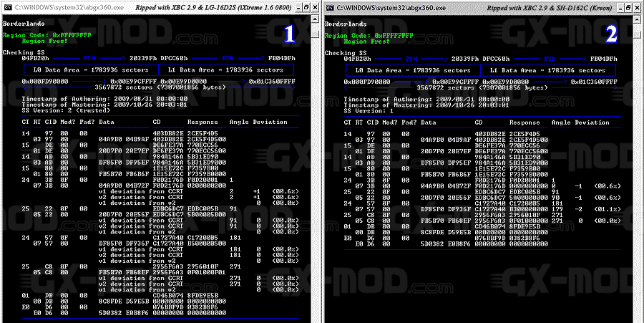Click response '0F01000F01' in left window
644x323 pixels.
point(207,272)
